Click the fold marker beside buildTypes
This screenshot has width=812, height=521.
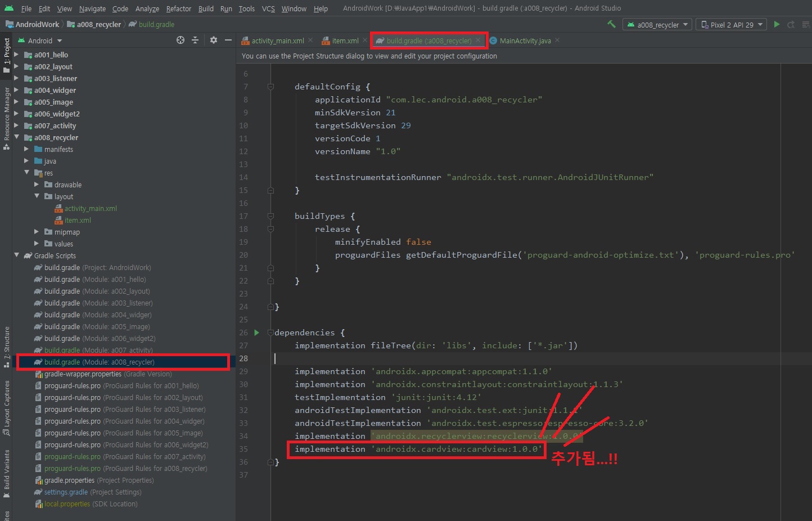point(270,216)
